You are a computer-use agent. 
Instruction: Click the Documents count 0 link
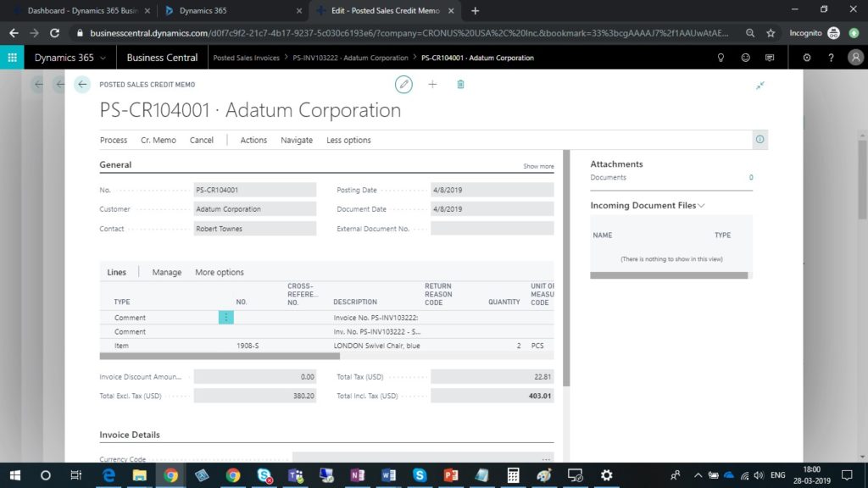click(751, 178)
